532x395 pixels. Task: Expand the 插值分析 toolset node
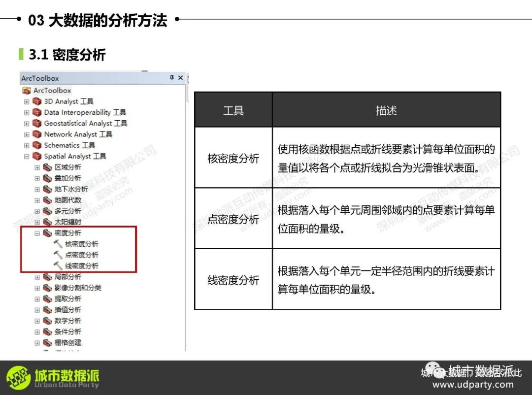click(37, 310)
